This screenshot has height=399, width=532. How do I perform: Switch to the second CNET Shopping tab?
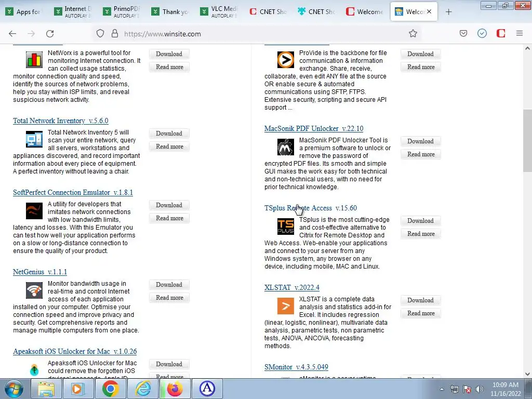click(x=317, y=12)
